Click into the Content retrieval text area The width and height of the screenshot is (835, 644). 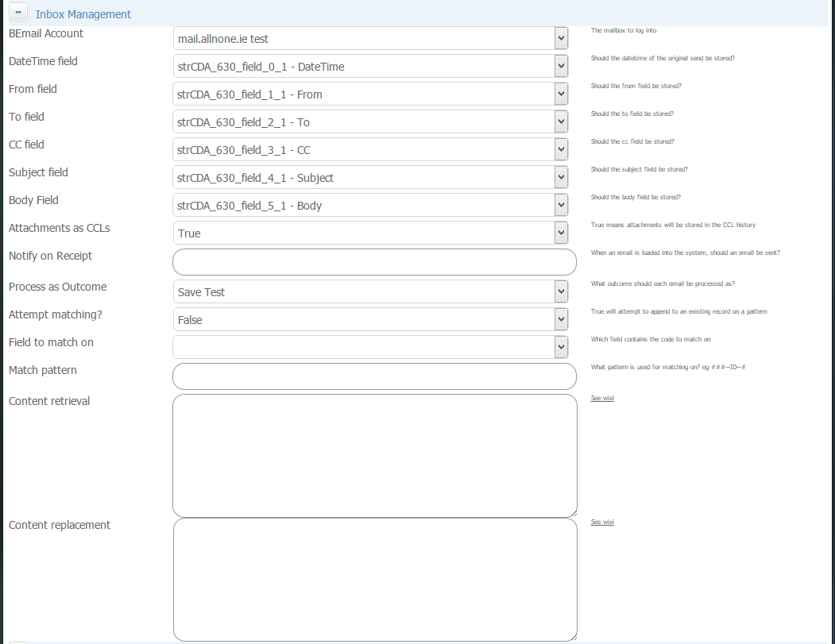[373, 455]
